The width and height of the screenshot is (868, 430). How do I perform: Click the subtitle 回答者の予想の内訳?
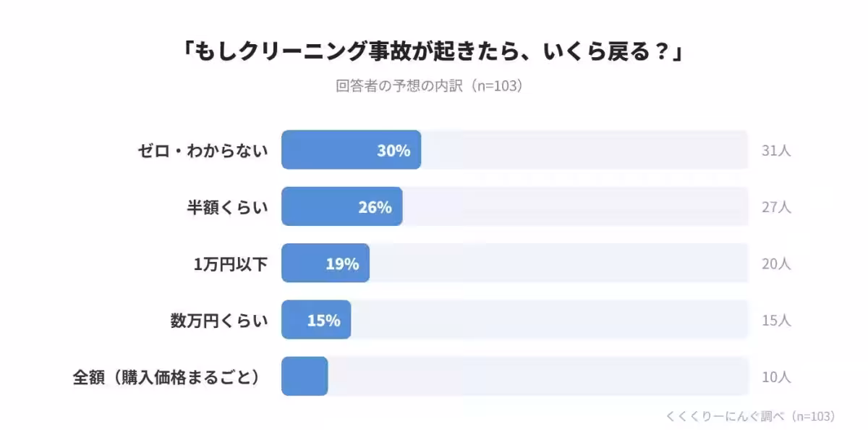point(429,85)
